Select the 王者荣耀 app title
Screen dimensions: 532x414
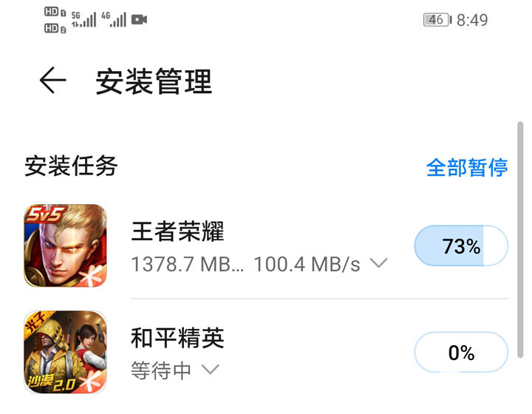click(177, 231)
